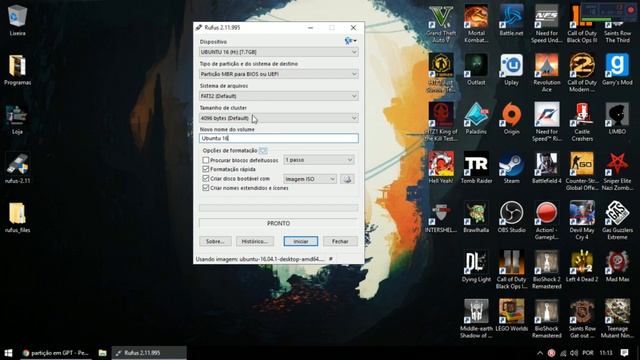The width and height of the screenshot is (640, 360).
Task: Click the POR language indicator
Action: coord(588,353)
